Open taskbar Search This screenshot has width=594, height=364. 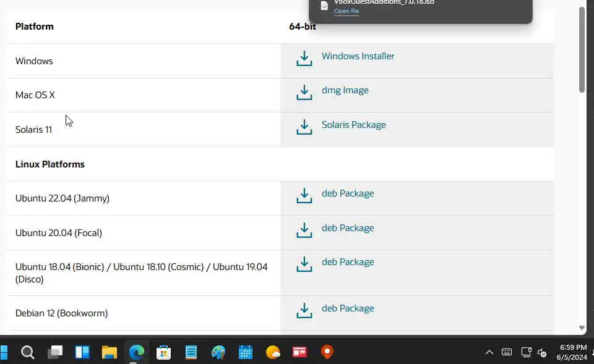(28, 352)
